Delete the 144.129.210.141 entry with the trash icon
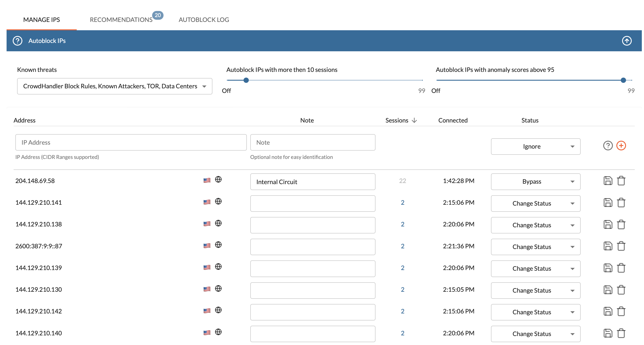The width and height of the screenshot is (644, 345). pyautogui.click(x=621, y=203)
